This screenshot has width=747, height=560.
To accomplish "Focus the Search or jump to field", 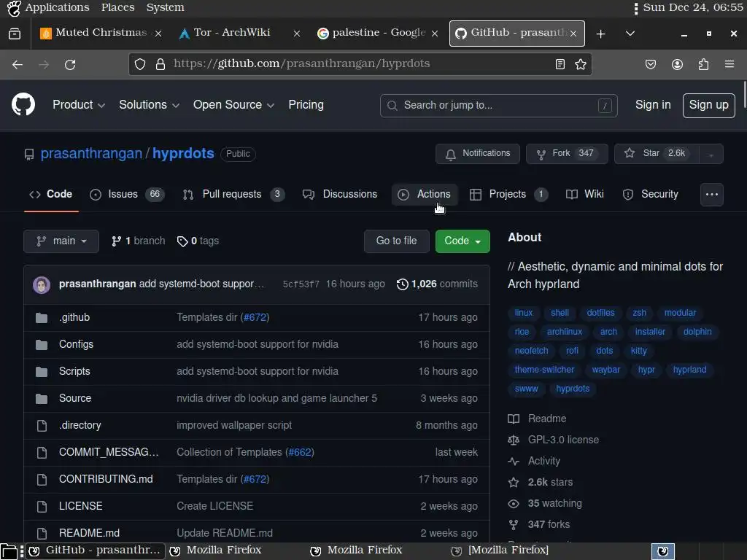I will (498, 105).
